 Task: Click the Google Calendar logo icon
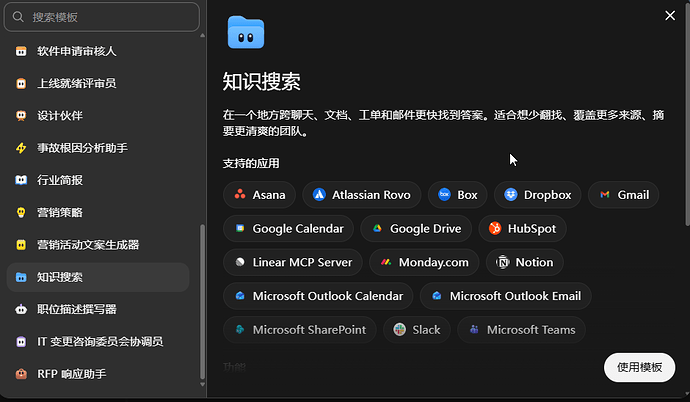coord(240,228)
